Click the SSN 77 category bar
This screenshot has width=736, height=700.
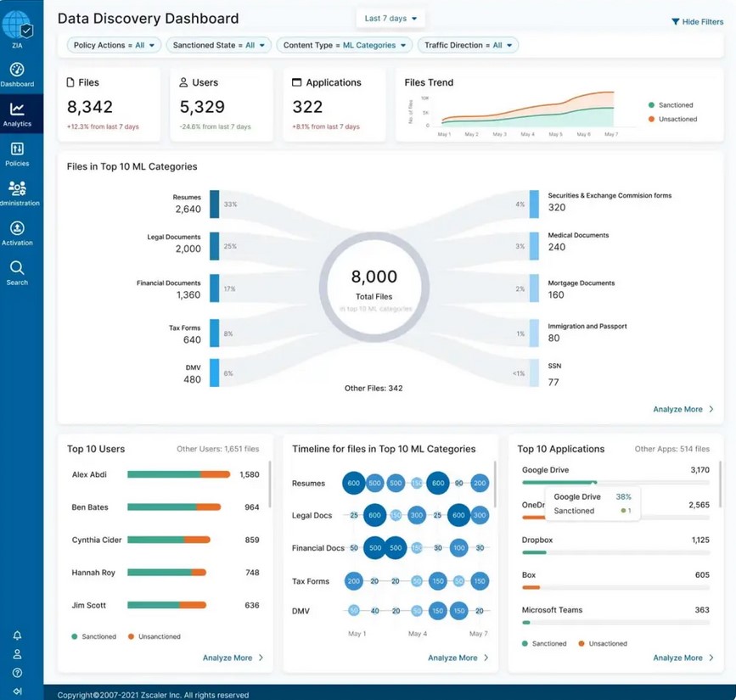[x=534, y=373]
